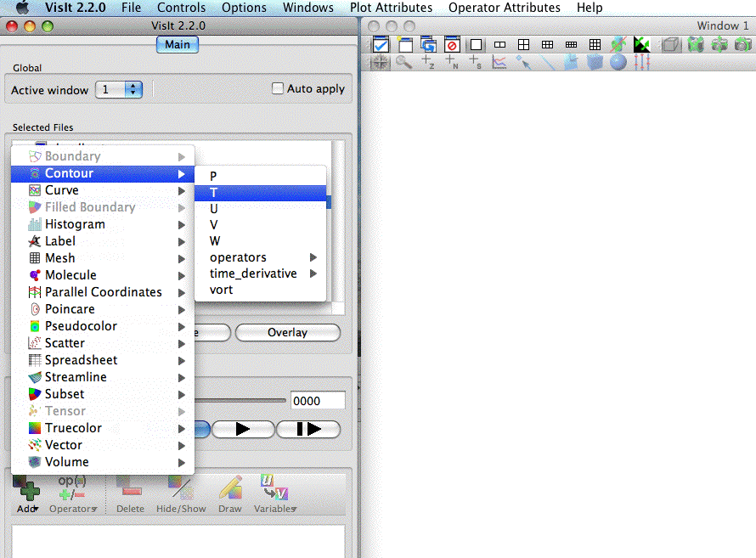
Task: Click the invert background black-green icon
Action: [642, 44]
